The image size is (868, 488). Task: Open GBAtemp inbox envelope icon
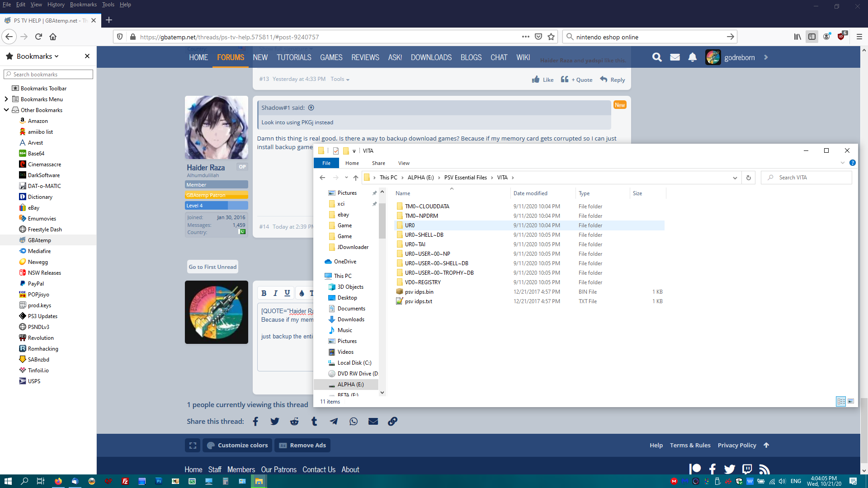tap(675, 57)
